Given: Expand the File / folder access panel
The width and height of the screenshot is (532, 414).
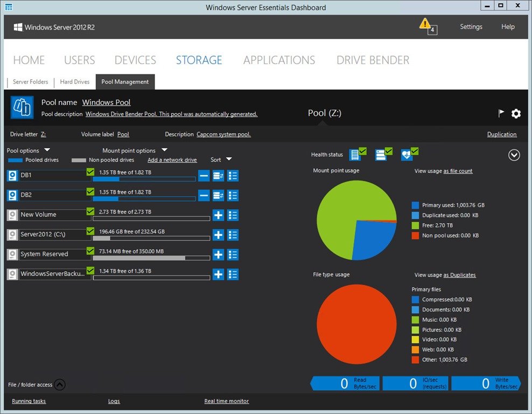Looking at the screenshot, I should pyautogui.click(x=60, y=384).
